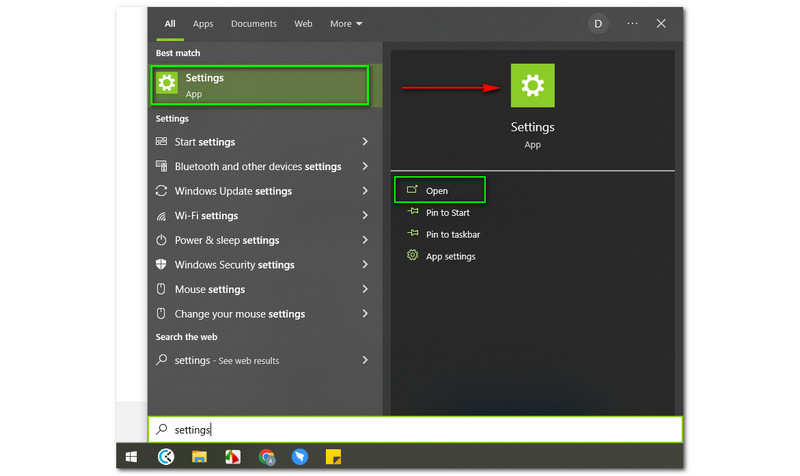Image resolution: width=800 pixels, height=476 pixels.
Task: Open the Settings app best match result
Action: [259, 85]
